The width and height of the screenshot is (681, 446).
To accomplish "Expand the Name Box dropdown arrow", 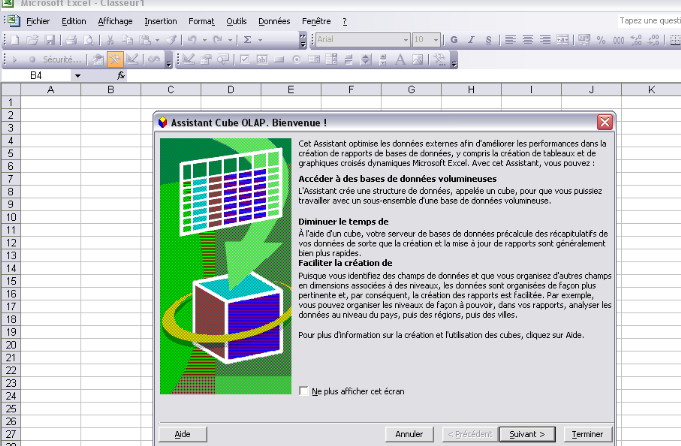I will coord(77,76).
